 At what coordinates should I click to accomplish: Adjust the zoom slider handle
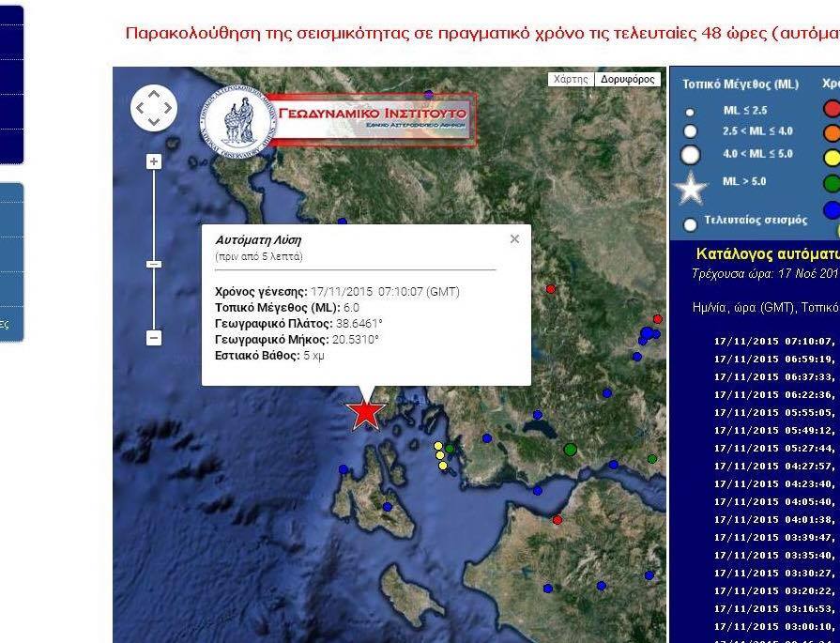pos(154,264)
